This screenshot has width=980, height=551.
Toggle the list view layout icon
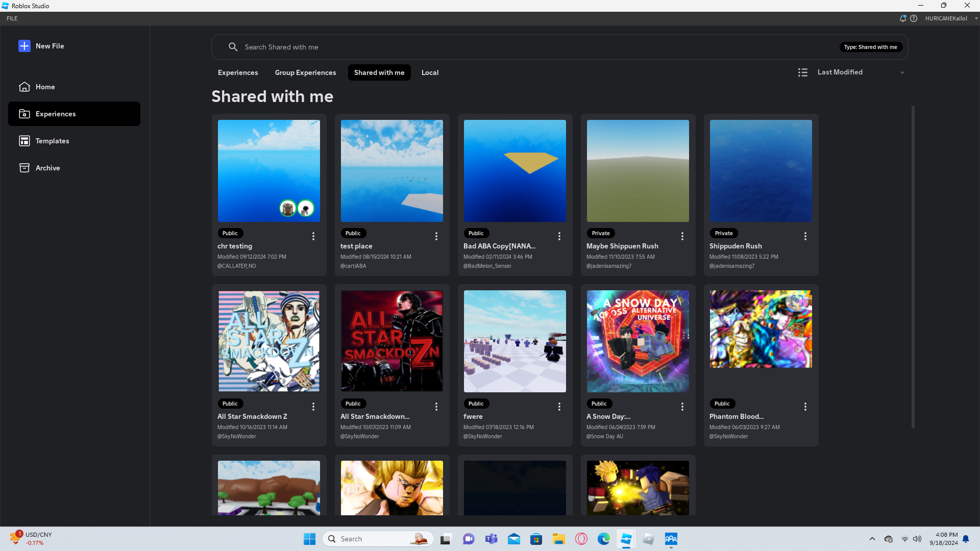tap(802, 72)
